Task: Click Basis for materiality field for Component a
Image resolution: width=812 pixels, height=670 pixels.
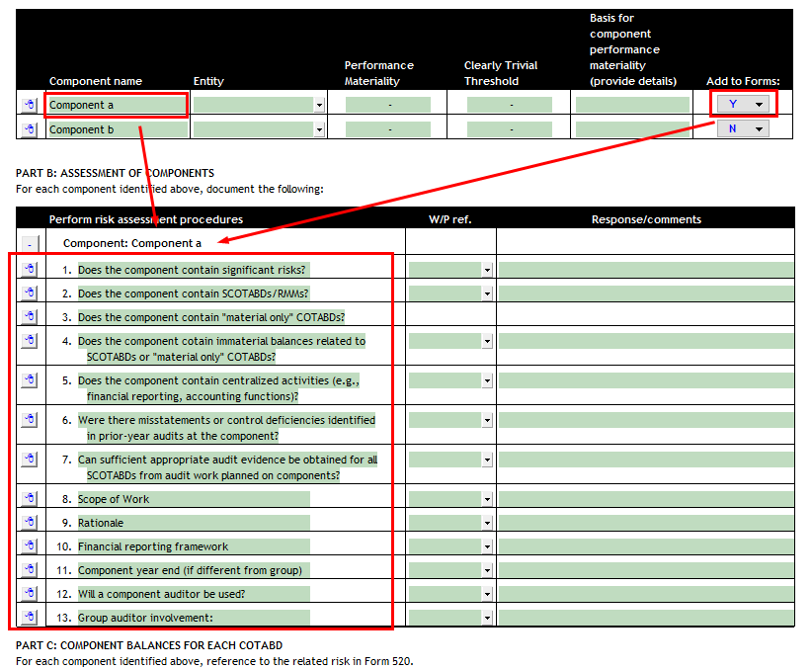Action: coord(632,105)
